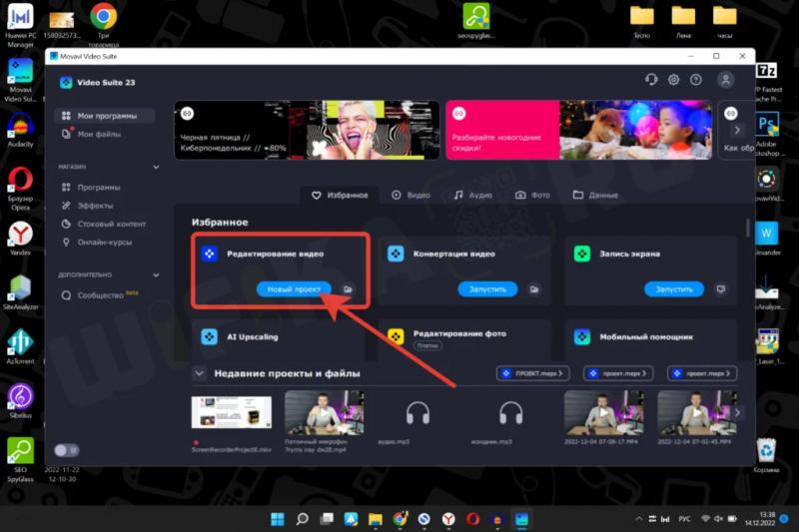Viewport: 799px width, 532px height.
Task: Collapse the Магазин sidebar section
Action: 156,167
